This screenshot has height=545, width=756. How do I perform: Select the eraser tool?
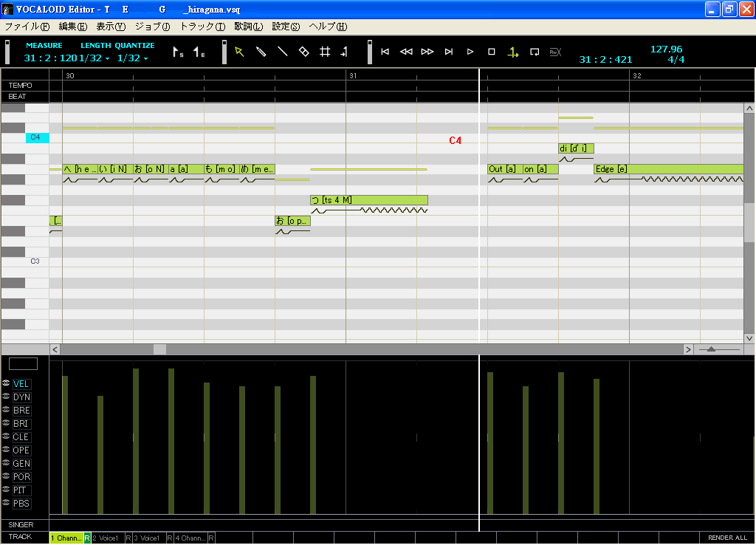(303, 52)
